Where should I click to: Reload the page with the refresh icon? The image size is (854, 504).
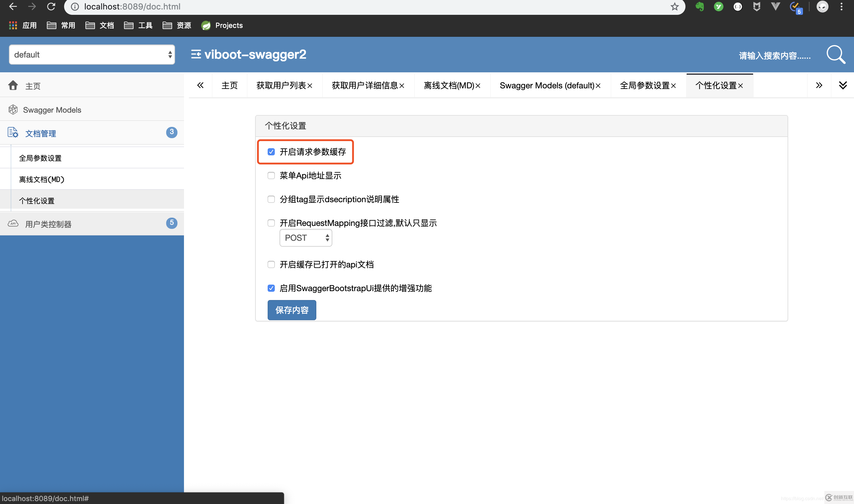(51, 7)
